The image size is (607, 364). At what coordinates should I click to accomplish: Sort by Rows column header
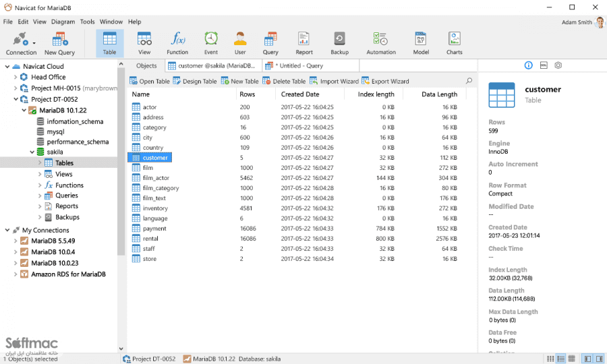pyautogui.click(x=256, y=94)
